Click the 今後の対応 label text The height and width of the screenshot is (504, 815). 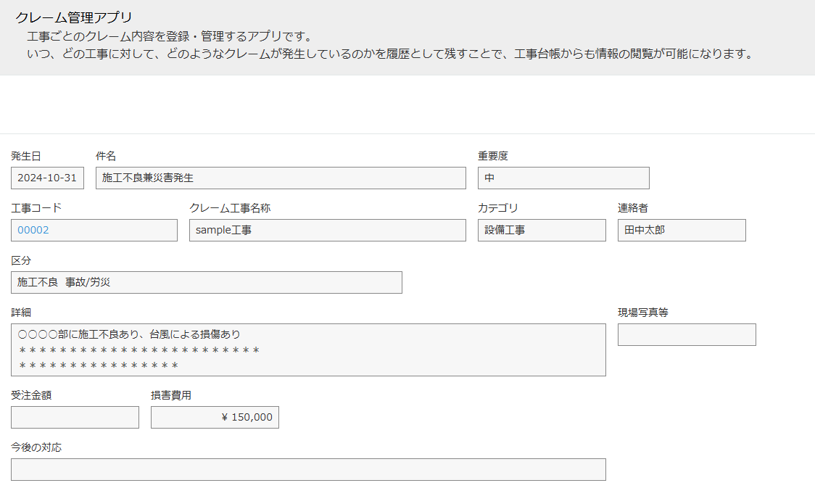(x=36, y=447)
